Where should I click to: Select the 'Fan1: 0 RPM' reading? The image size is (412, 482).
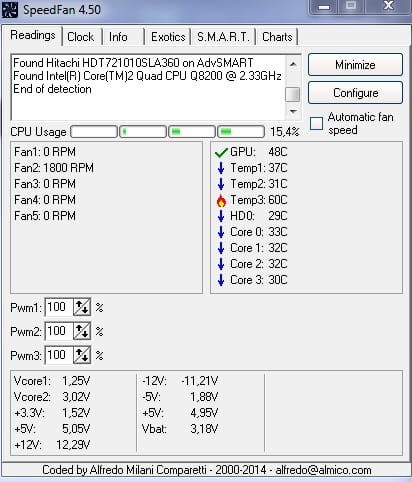click(45, 152)
